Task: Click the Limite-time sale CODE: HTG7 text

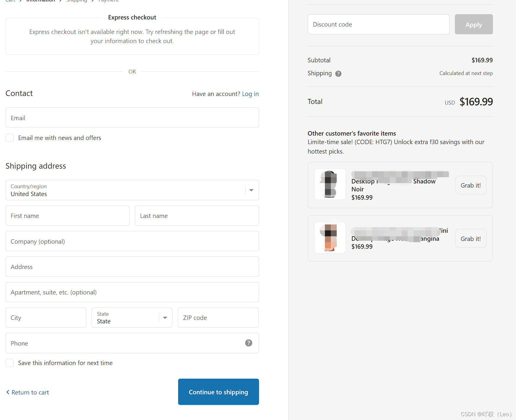Action: [x=396, y=147]
